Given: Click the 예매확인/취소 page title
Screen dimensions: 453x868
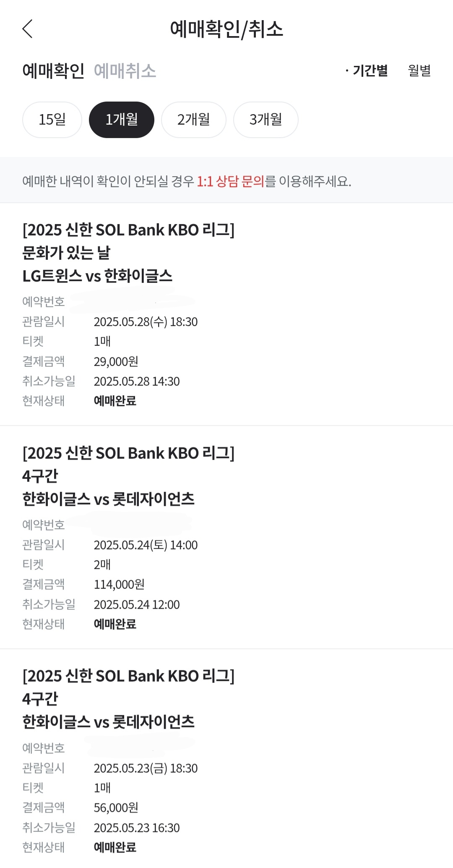Looking at the screenshot, I should (x=226, y=29).
